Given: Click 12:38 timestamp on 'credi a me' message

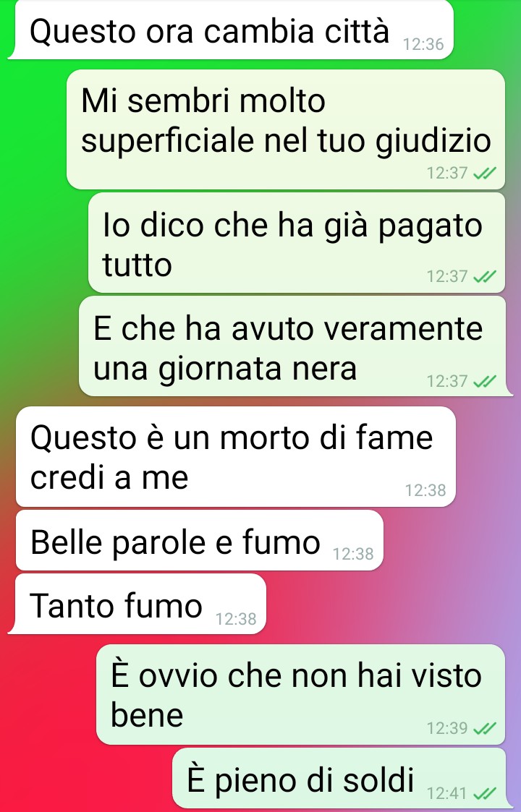Looking at the screenshot, I should 425,490.
